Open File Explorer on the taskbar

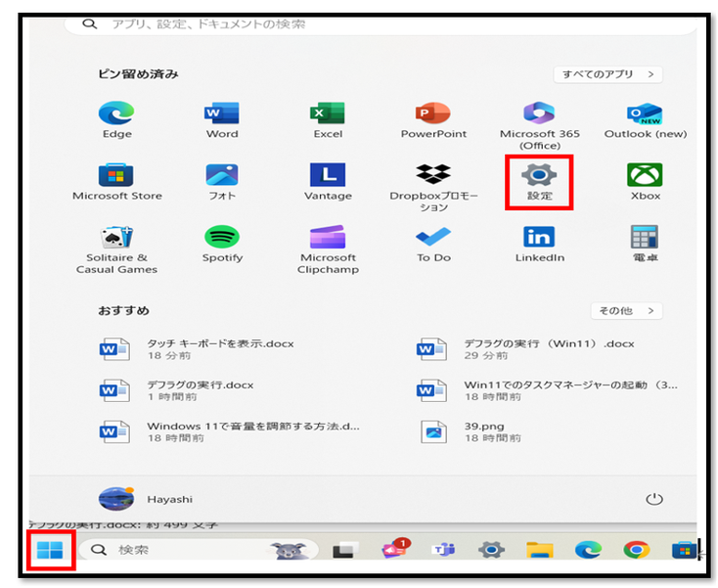click(539, 550)
